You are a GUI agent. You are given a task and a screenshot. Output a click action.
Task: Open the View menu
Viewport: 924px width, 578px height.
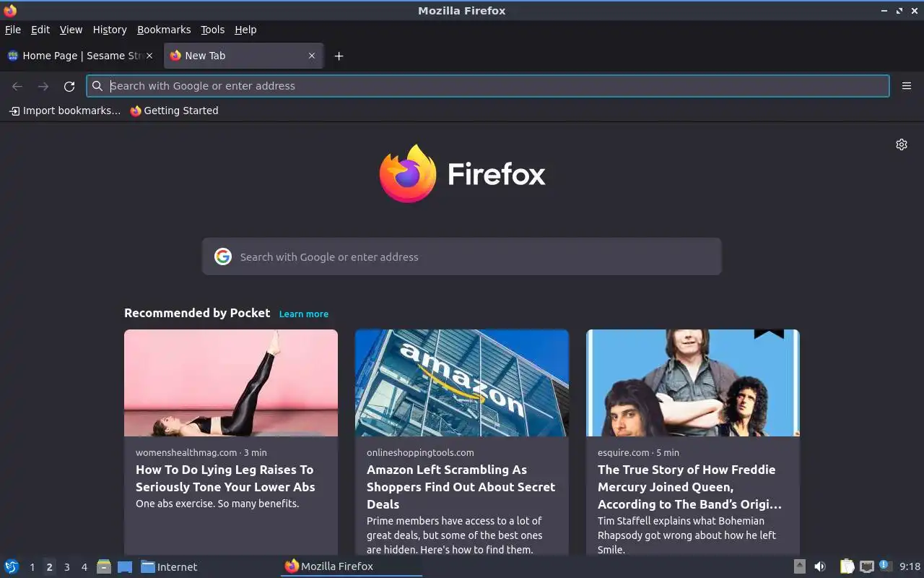point(71,30)
